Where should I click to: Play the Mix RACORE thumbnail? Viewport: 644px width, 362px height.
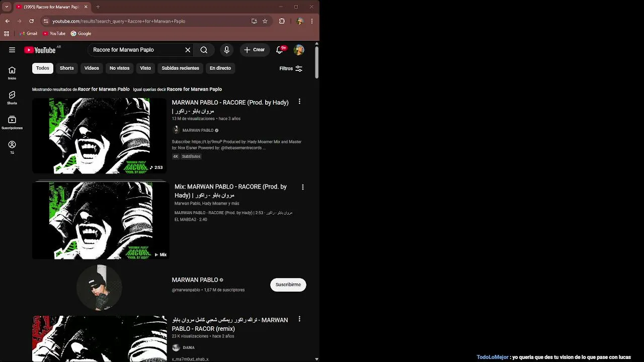(x=100, y=221)
